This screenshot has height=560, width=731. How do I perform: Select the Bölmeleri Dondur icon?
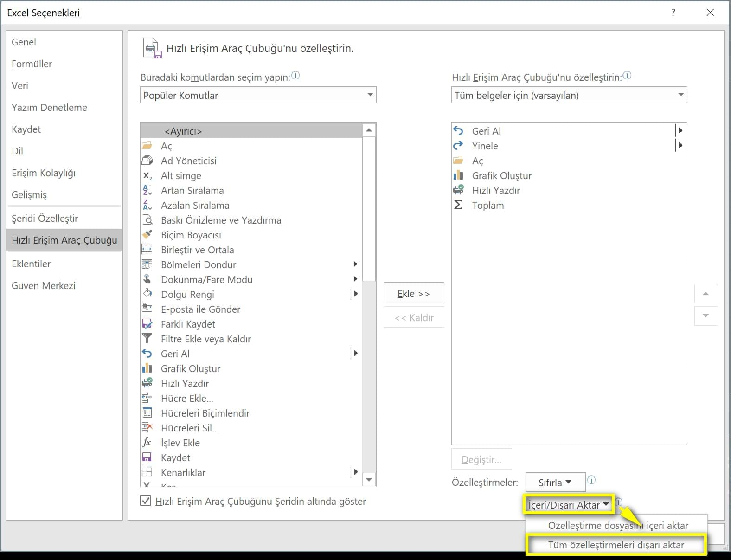(x=147, y=264)
